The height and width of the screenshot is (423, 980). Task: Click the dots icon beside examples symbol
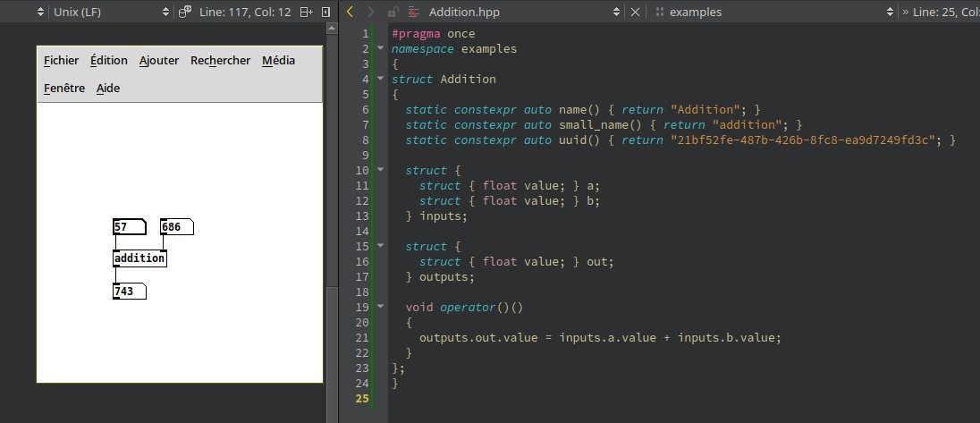(659, 12)
